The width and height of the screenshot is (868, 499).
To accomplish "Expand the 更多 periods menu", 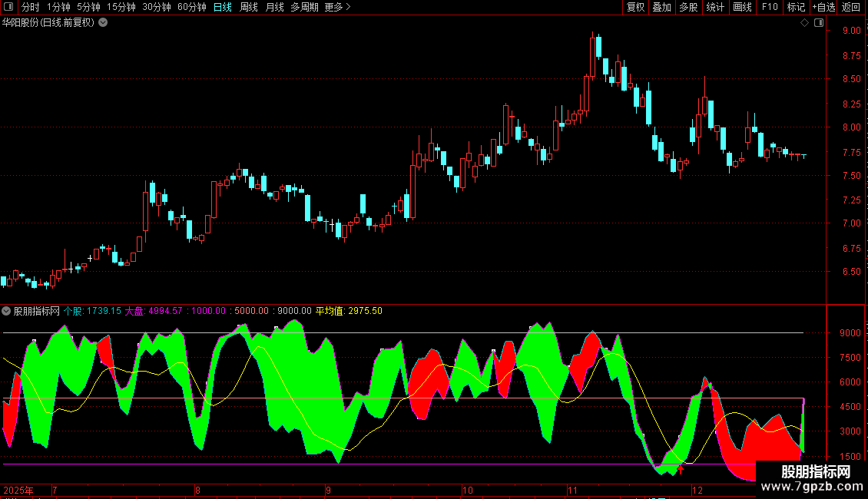I will [x=338, y=7].
